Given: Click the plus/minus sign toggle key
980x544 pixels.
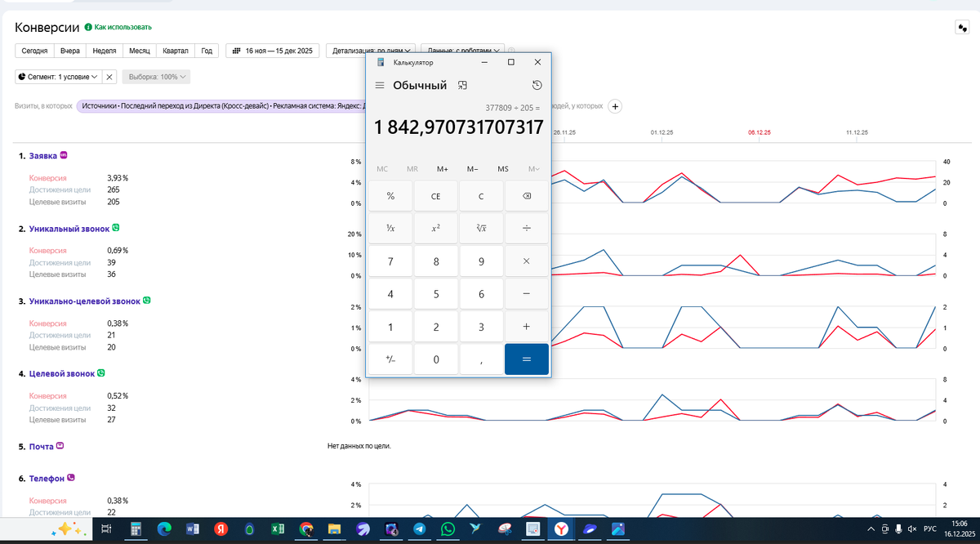Looking at the screenshot, I should pos(390,359).
